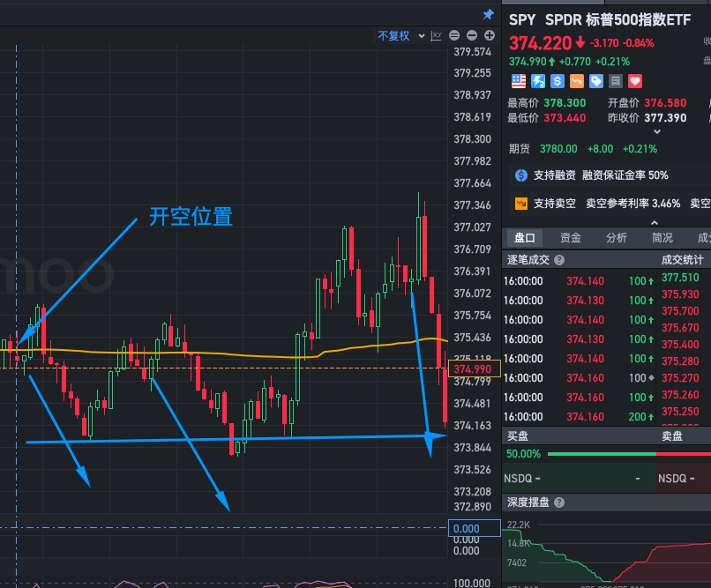
Task: Click the 374.990 current price axis label
Action: [475, 368]
